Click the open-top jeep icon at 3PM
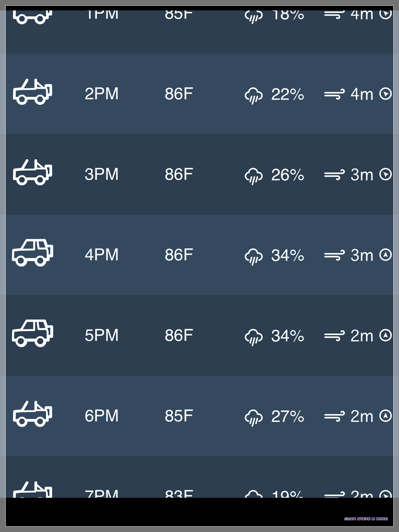The image size is (399, 532). click(x=33, y=172)
